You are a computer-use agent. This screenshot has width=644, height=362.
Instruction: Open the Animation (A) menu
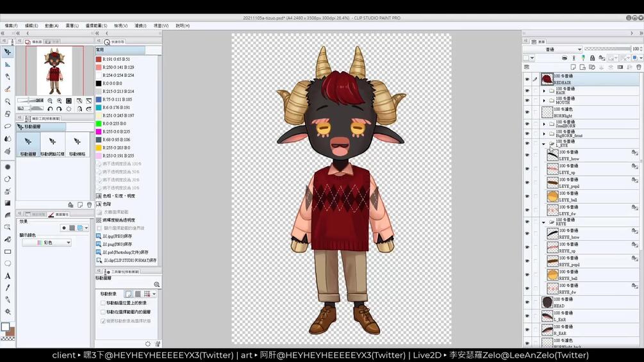pyautogui.click(x=52, y=26)
